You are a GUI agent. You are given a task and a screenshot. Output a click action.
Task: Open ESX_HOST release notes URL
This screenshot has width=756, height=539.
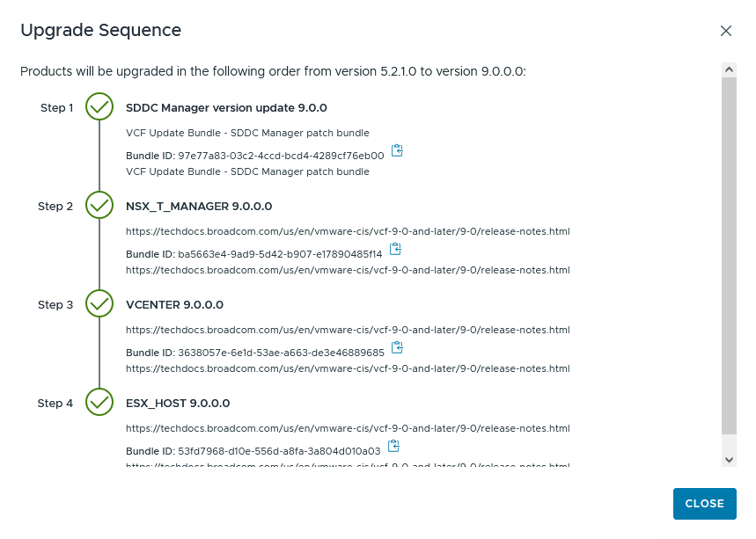pos(348,429)
